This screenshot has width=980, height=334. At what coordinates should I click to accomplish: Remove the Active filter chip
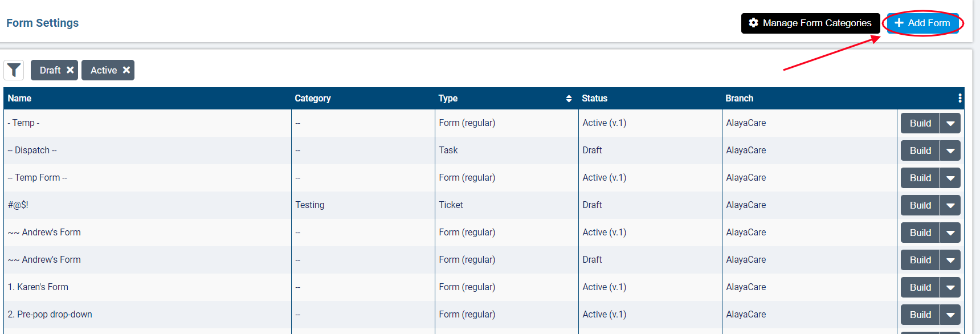126,70
